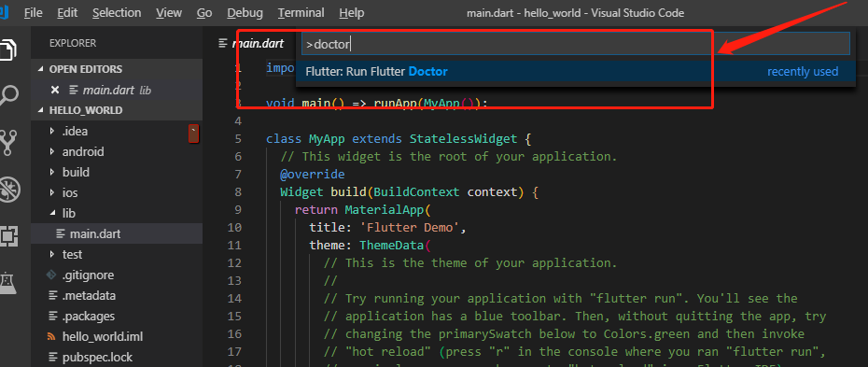Open the Selection menu
This screenshot has width=868, height=367.
[117, 13]
